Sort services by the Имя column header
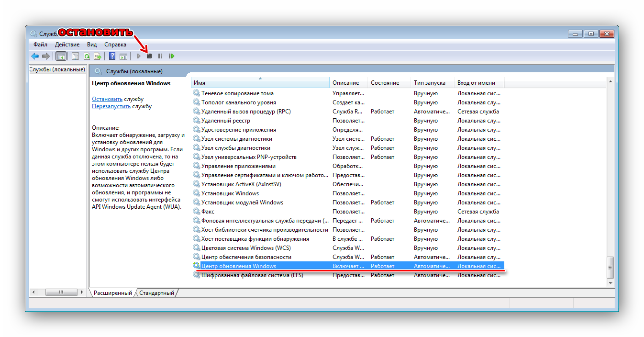 (260, 83)
